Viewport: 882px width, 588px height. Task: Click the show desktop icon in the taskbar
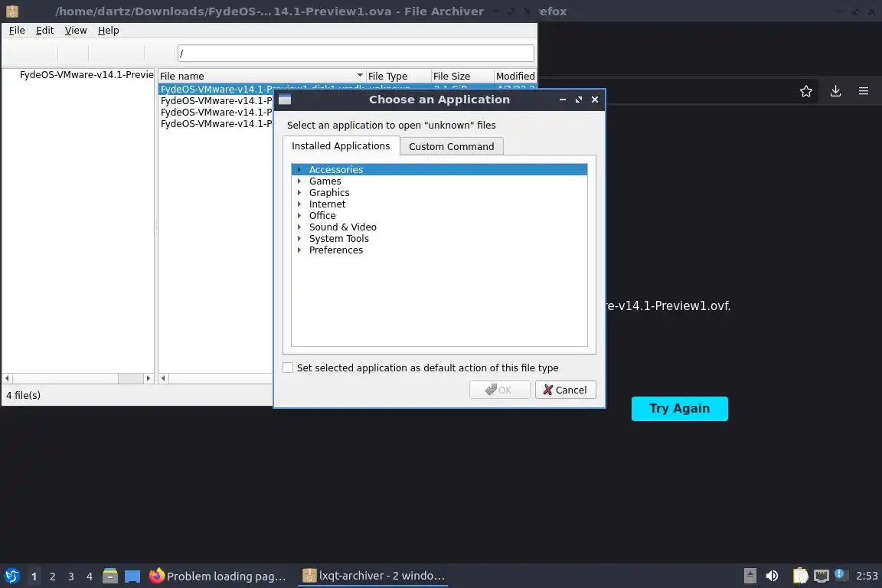(132, 576)
